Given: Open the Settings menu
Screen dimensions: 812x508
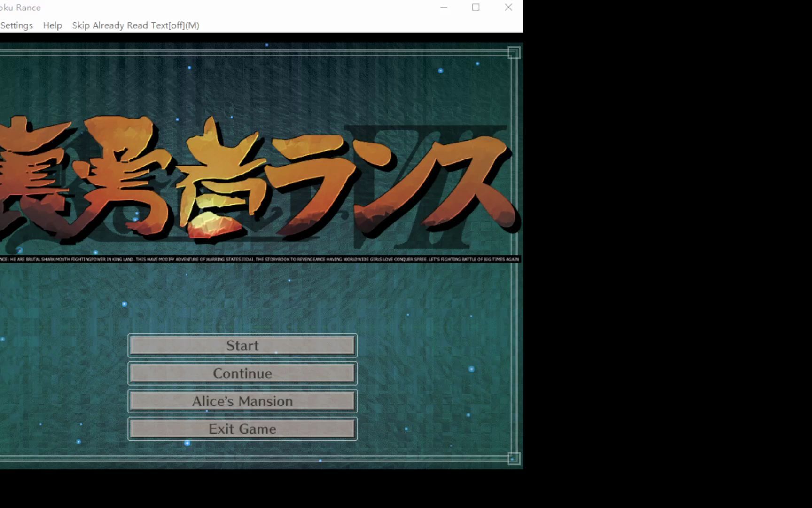Looking at the screenshot, I should (x=16, y=25).
